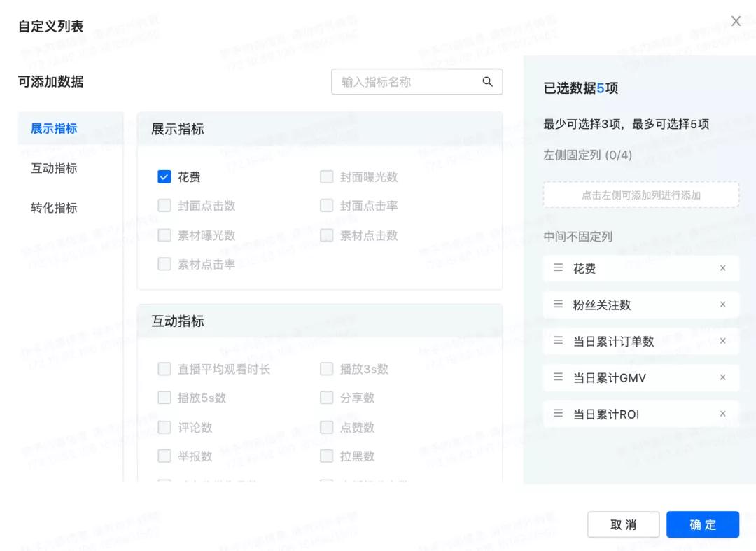Switch to the 转化指标 sidebar tab

tap(54, 208)
